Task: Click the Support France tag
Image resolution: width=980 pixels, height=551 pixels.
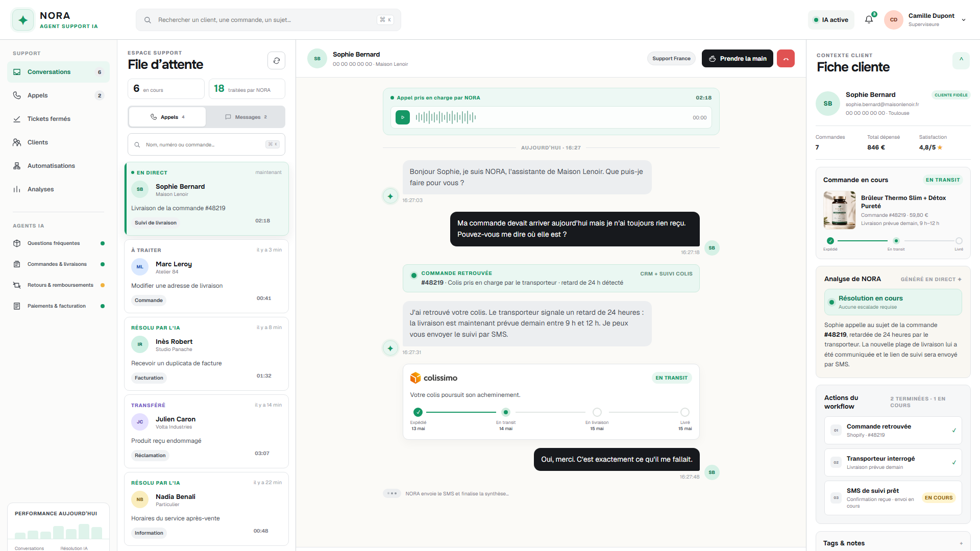Action: (671, 59)
